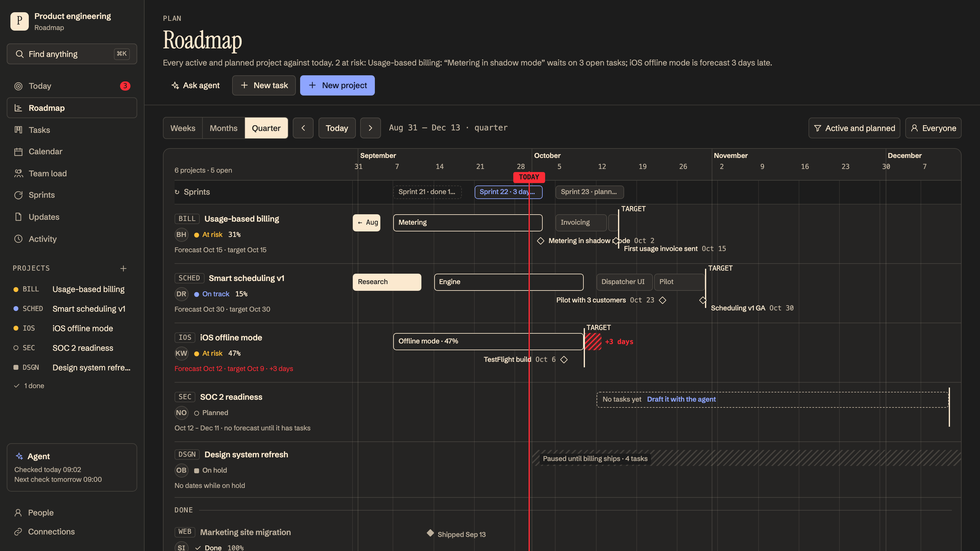Open the Sprint 23 planned chip

[x=590, y=192]
